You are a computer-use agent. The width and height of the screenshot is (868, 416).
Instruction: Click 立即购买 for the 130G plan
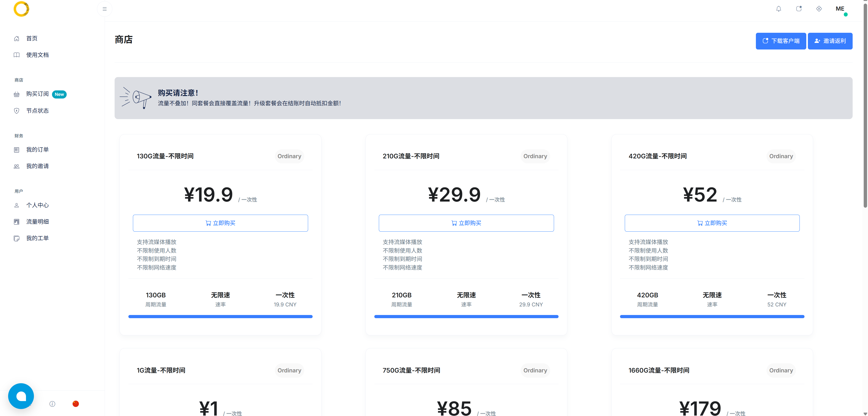(x=220, y=223)
